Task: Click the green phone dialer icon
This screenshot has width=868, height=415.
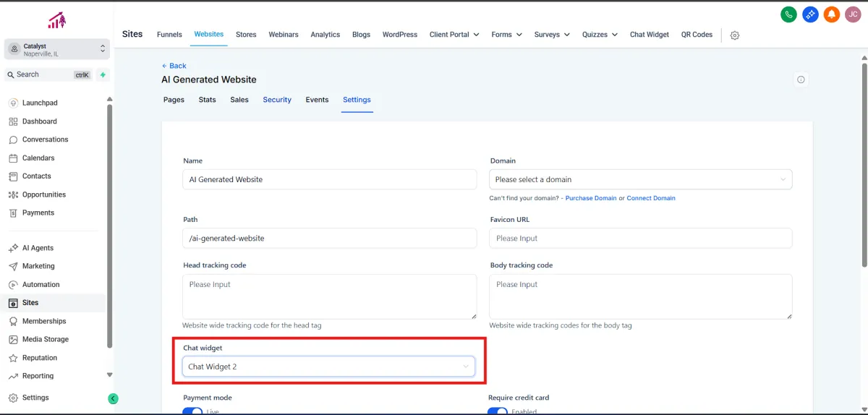Action: 789,14
